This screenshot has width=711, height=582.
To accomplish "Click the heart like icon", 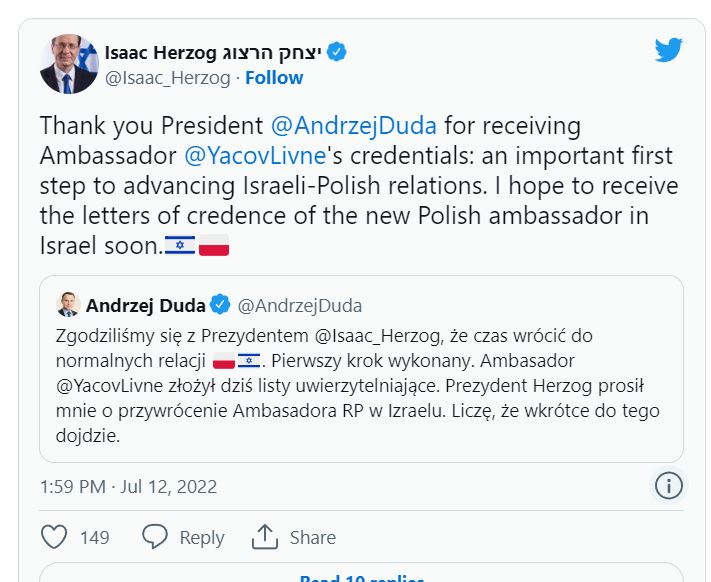I will (x=54, y=537).
